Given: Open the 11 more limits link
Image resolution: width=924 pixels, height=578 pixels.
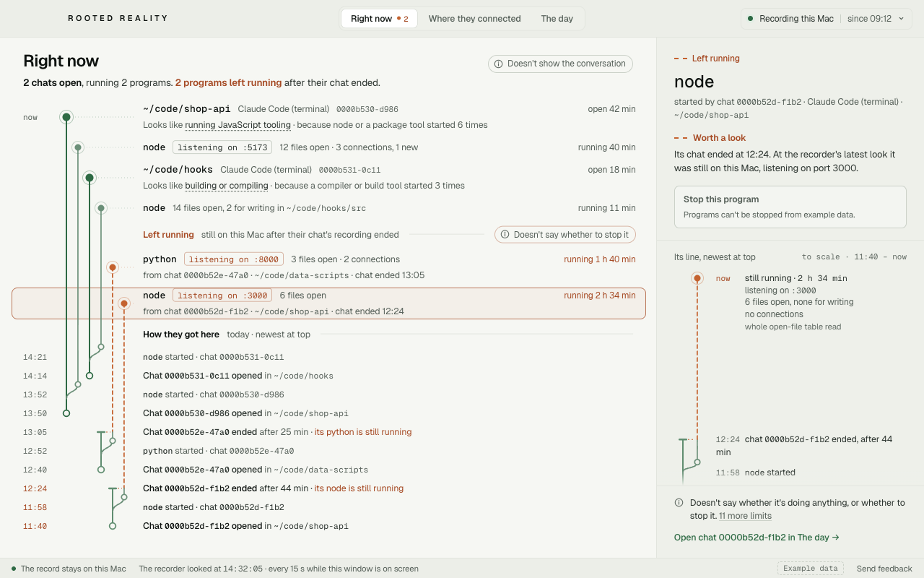Looking at the screenshot, I should [745, 516].
